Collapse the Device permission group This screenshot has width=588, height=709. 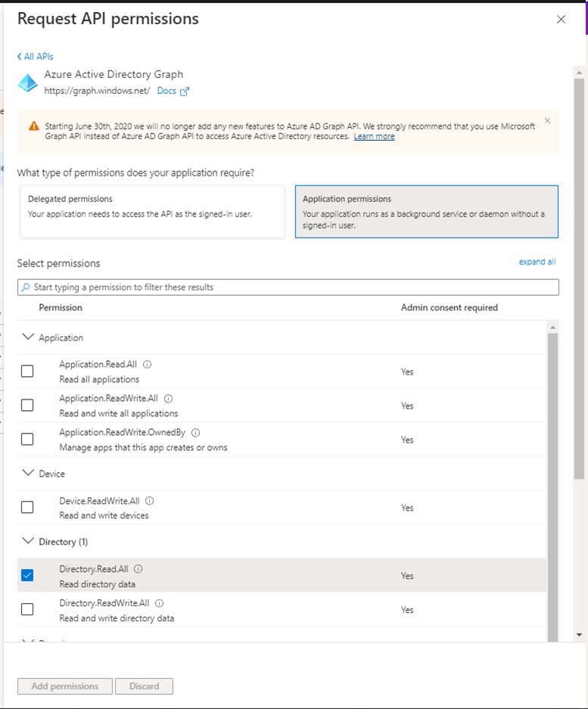tap(29, 474)
